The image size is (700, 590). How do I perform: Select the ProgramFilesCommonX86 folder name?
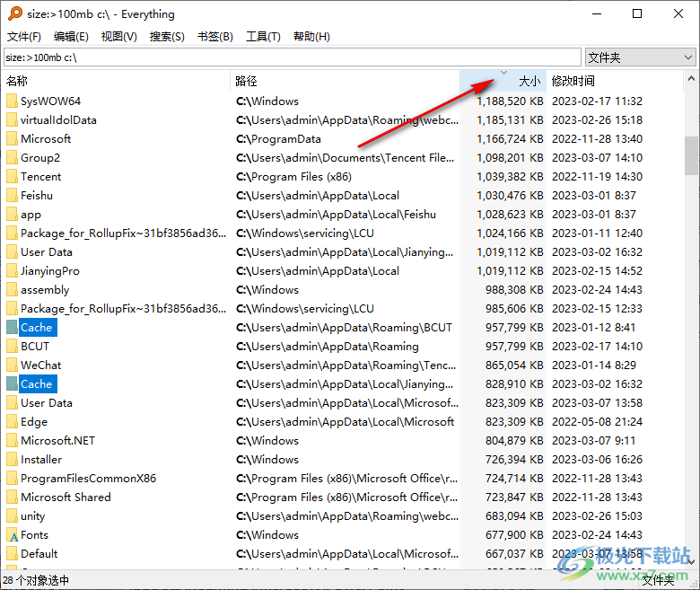[88, 479]
